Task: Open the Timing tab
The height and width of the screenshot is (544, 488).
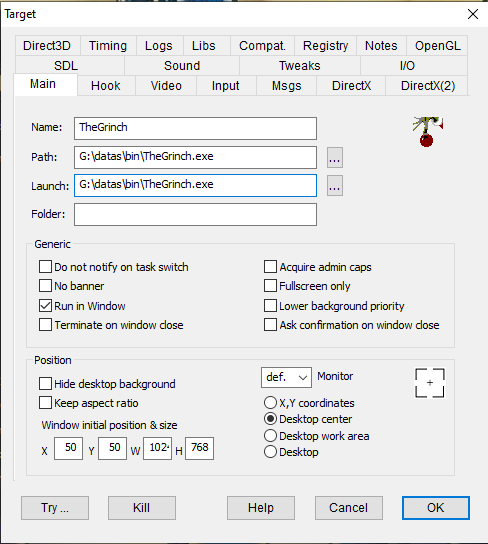Action: tap(108, 45)
